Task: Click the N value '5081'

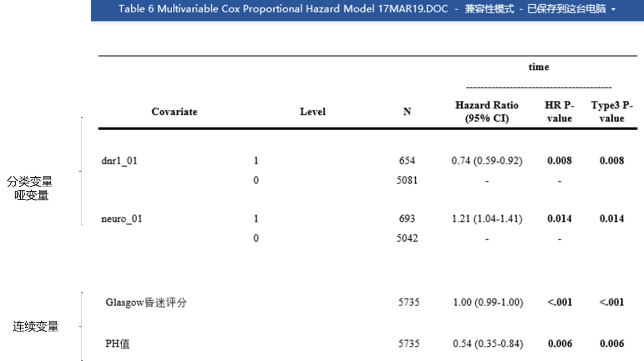Action: pos(407,180)
